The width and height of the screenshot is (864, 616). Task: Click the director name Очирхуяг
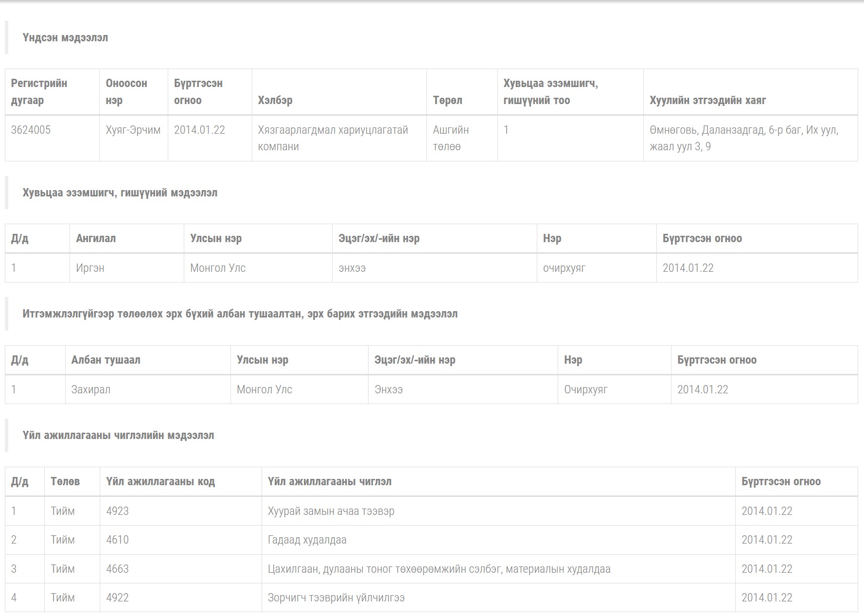(585, 389)
